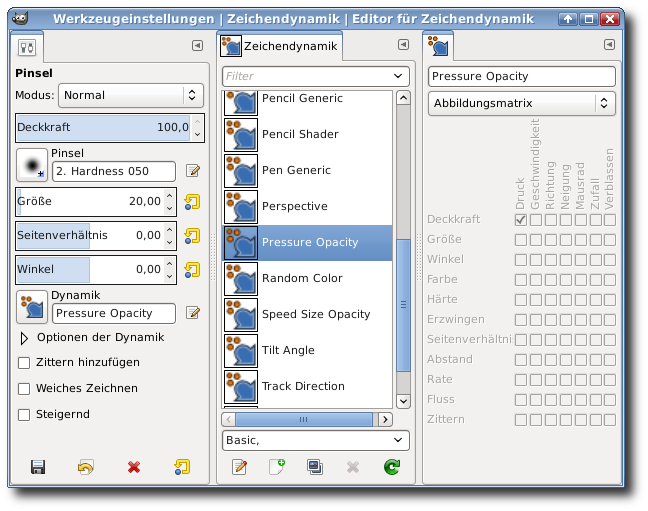Click dynamics list scroll up arrow
648x511 pixels.
click(403, 98)
